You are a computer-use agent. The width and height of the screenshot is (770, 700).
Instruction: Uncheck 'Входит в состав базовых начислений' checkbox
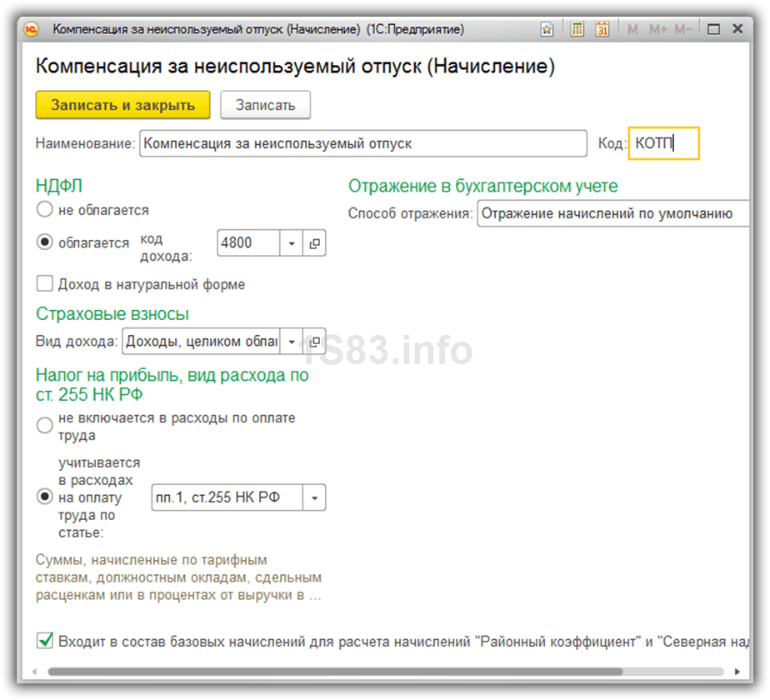click(x=45, y=640)
